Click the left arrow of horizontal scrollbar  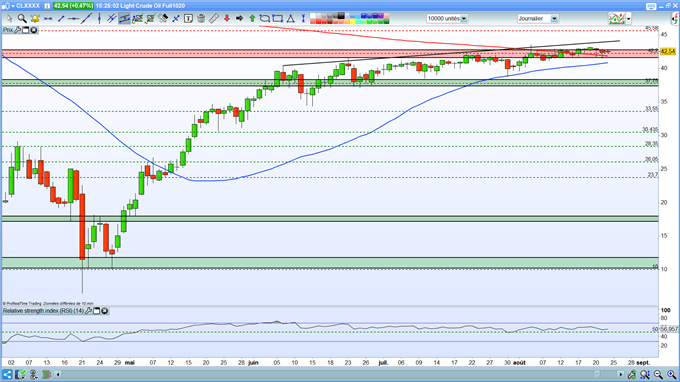[58, 374]
